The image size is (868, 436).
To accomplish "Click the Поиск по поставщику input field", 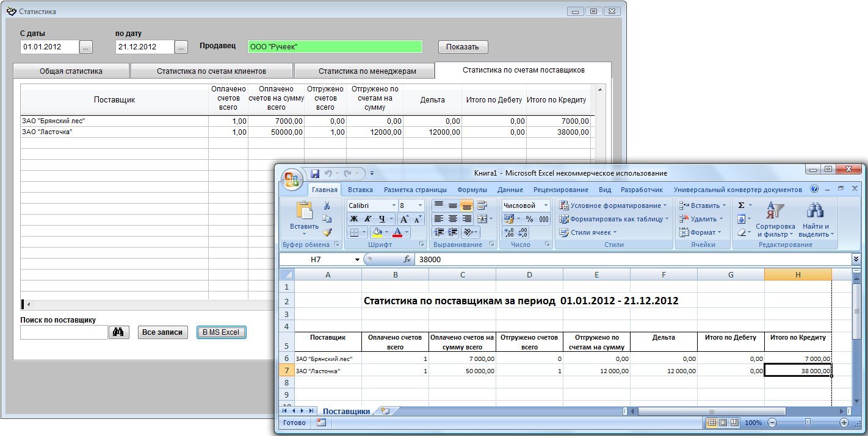I will tap(64, 332).
